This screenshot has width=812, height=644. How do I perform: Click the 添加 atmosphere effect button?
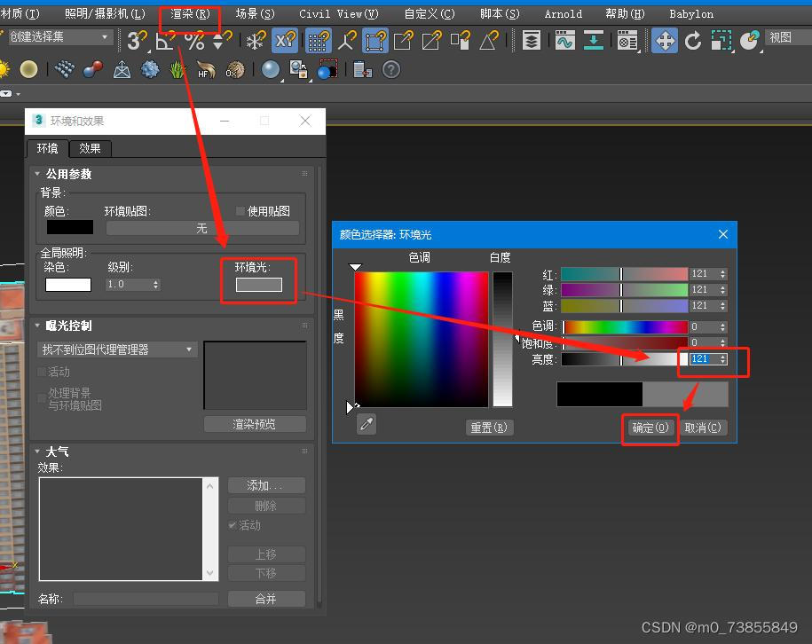point(266,485)
